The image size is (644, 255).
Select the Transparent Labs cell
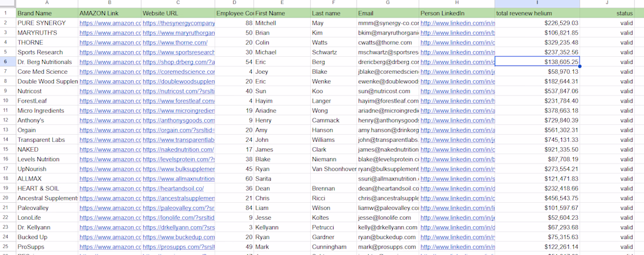(x=47, y=140)
